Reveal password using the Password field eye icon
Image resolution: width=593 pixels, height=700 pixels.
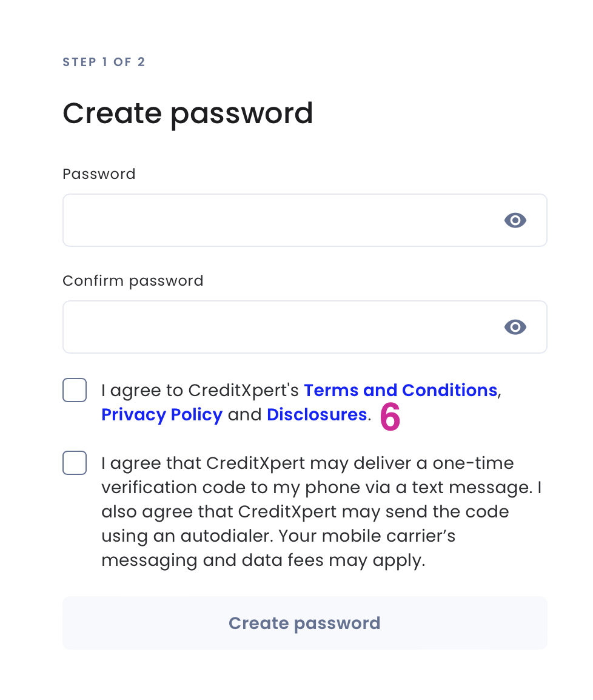point(515,220)
